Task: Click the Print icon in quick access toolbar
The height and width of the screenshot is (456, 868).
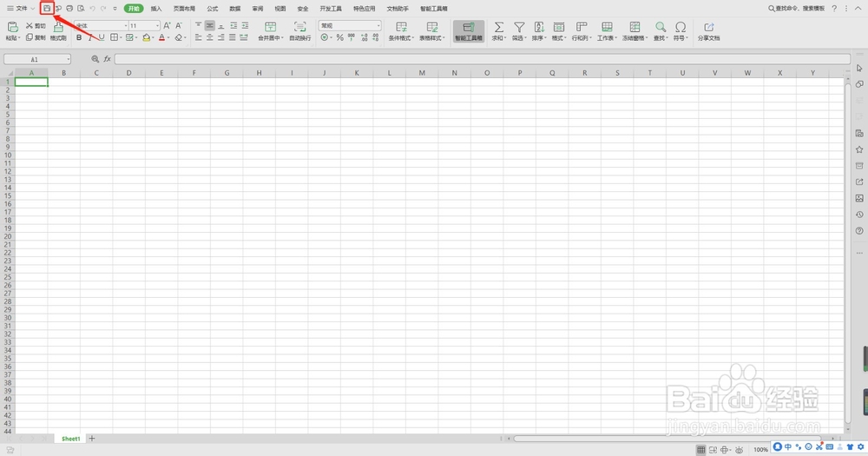Action: (69, 9)
